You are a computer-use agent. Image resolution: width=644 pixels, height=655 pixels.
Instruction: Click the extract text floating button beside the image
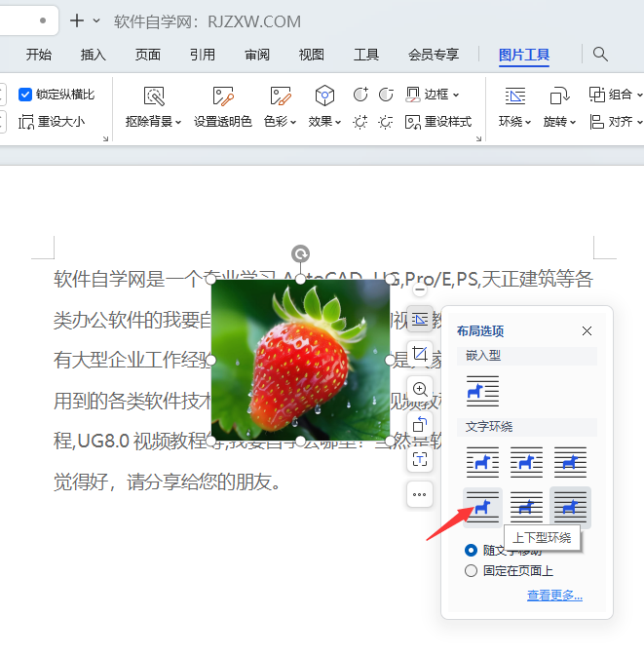point(420,459)
